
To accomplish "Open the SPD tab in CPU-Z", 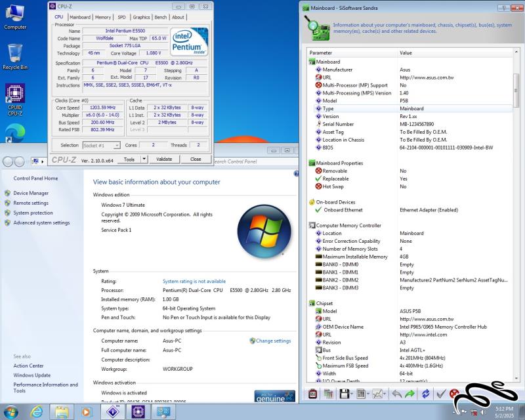I will 122,17.
